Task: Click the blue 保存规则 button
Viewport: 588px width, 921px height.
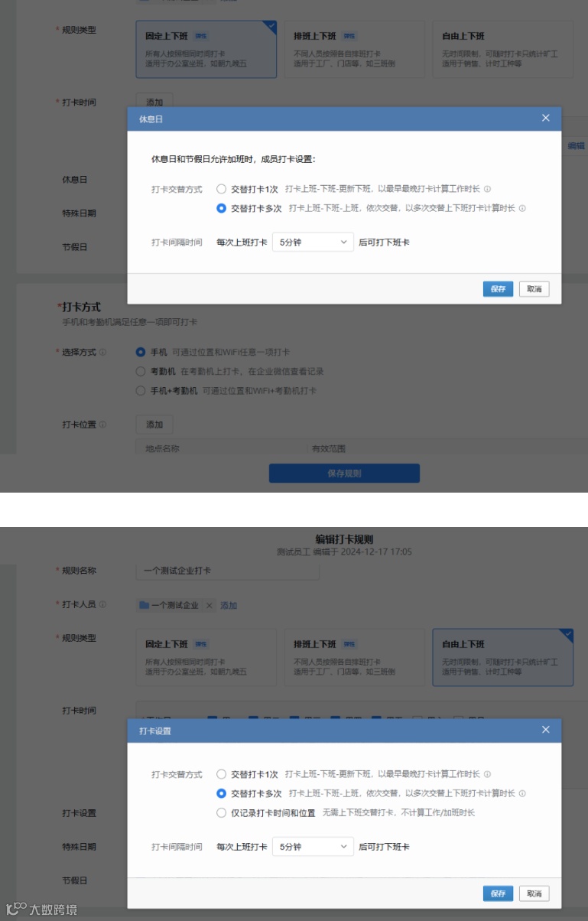Action: 344,474
